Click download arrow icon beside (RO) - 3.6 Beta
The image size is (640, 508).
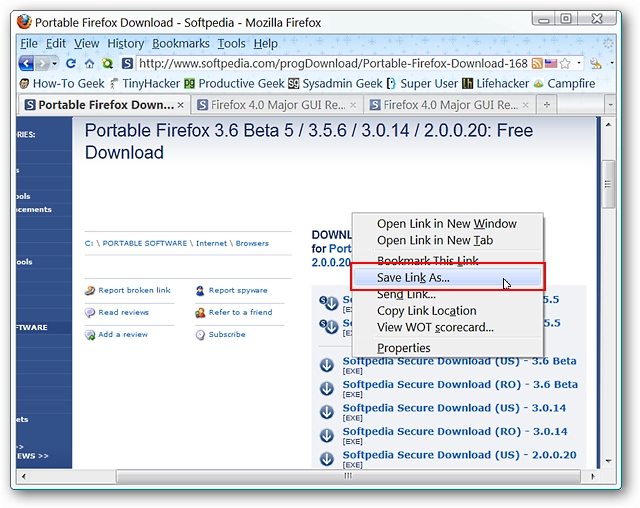(327, 388)
